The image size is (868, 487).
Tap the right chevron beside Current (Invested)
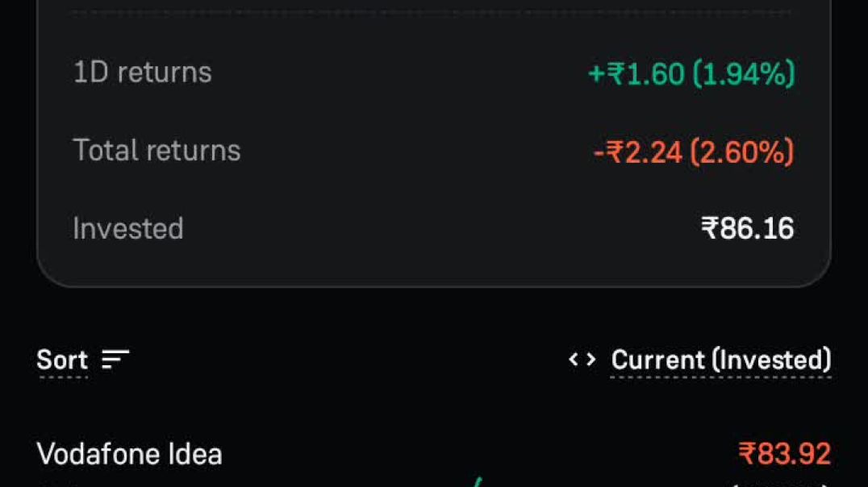[x=590, y=360]
